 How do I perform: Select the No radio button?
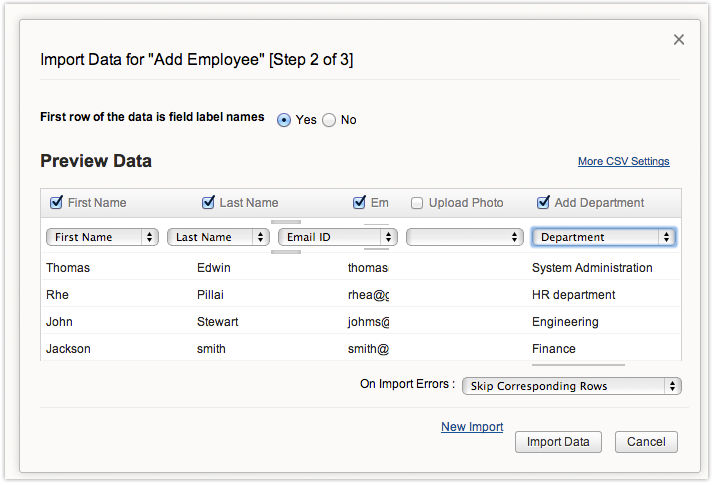329,120
